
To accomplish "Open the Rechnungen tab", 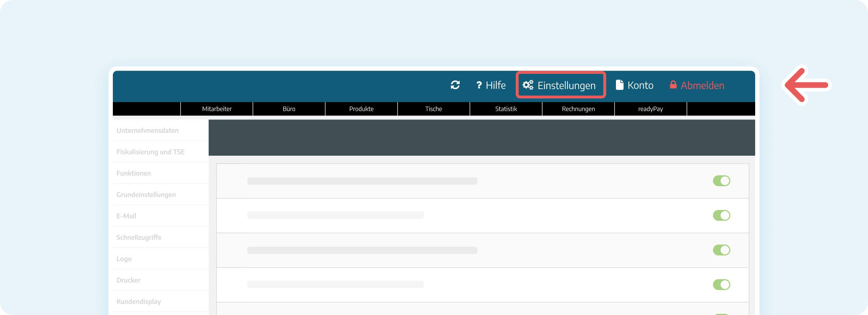I will (x=578, y=109).
